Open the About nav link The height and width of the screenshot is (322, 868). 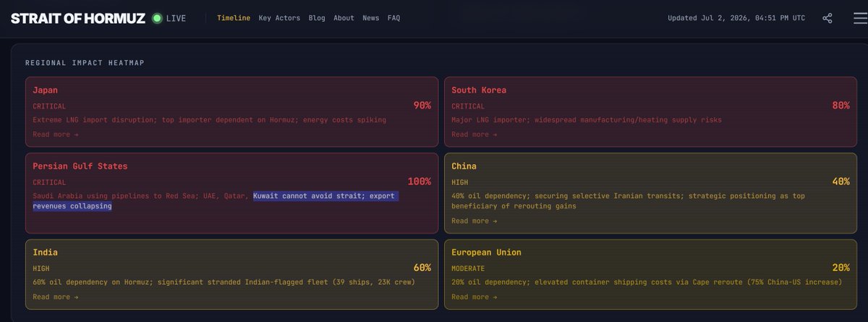(x=344, y=18)
